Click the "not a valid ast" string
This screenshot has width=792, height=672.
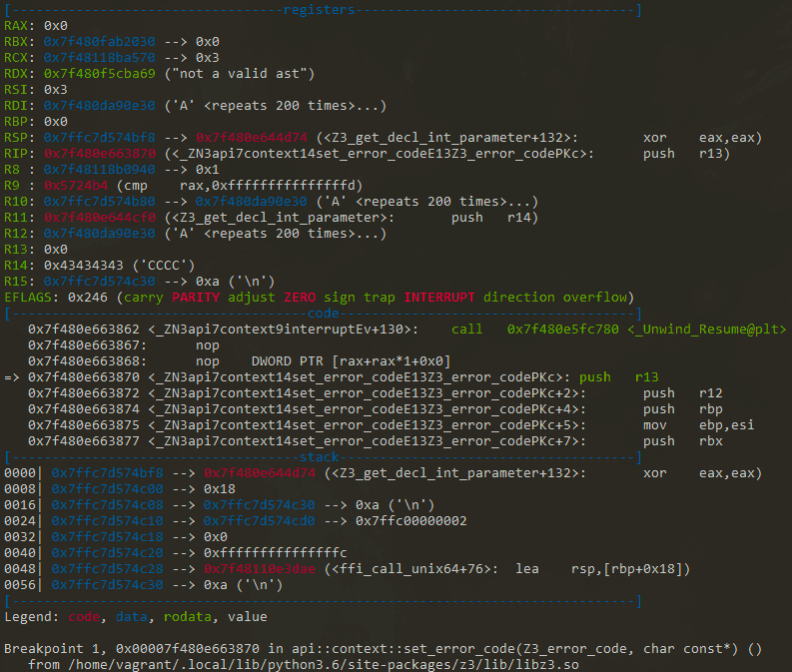[240, 74]
